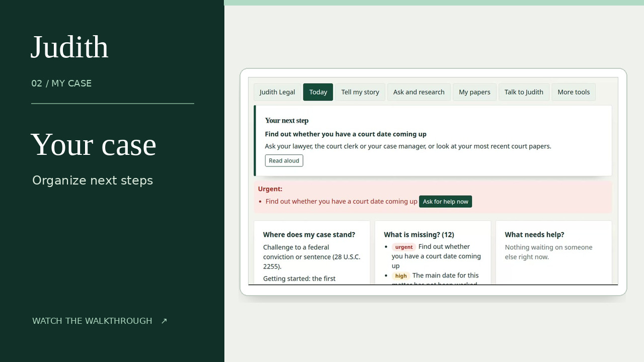The image size is (644, 362).
Task: Click 'Ask your lawyer, the court clerk' sentence
Action: [408, 146]
